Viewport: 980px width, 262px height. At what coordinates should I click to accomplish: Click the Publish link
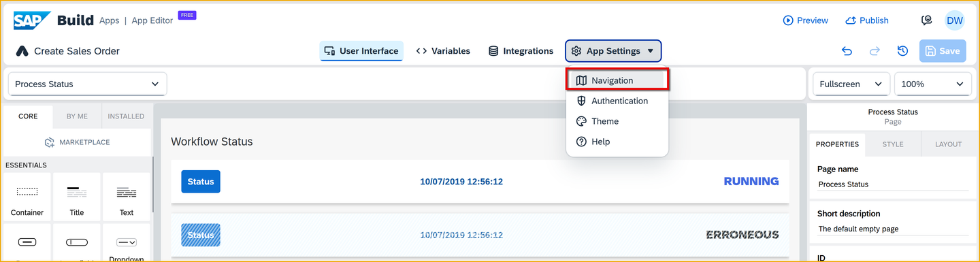tap(867, 20)
